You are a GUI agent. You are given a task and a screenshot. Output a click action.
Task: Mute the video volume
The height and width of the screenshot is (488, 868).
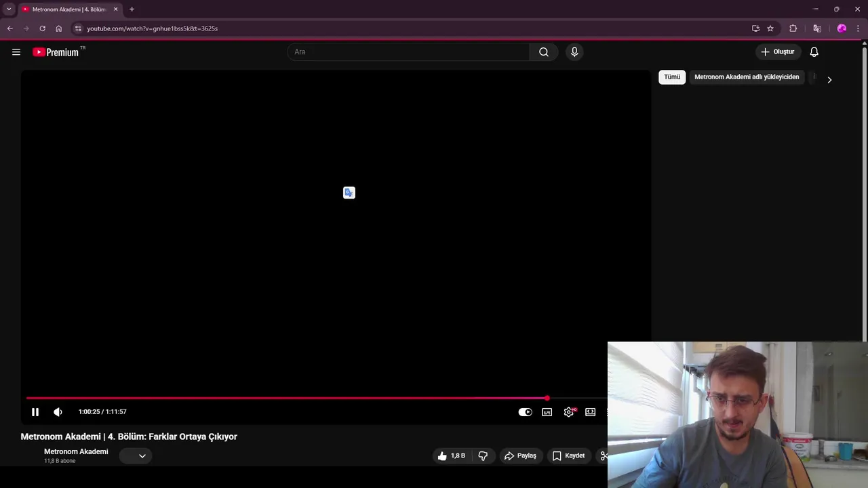tap(58, 412)
